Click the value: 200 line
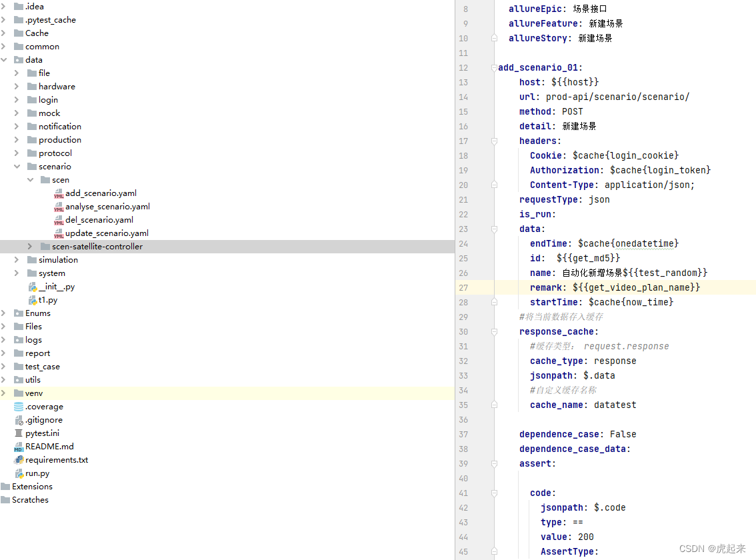 [567, 537]
